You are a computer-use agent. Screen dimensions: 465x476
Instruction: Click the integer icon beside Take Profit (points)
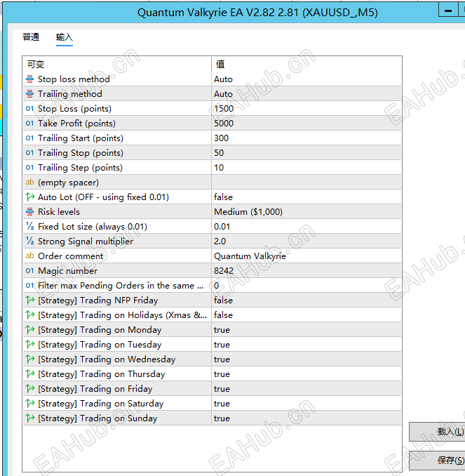[29, 124]
